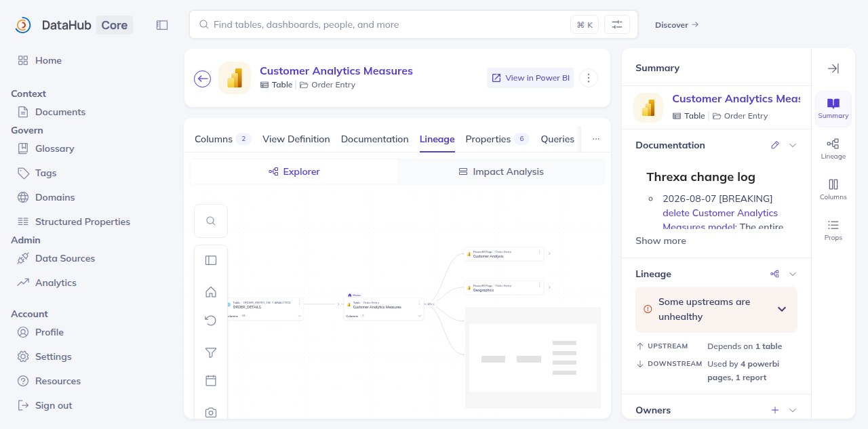The height and width of the screenshot is (429, 868).
Task: Select the Explorer lineage view
Action: pyautogui.click(x=294, y=171)
